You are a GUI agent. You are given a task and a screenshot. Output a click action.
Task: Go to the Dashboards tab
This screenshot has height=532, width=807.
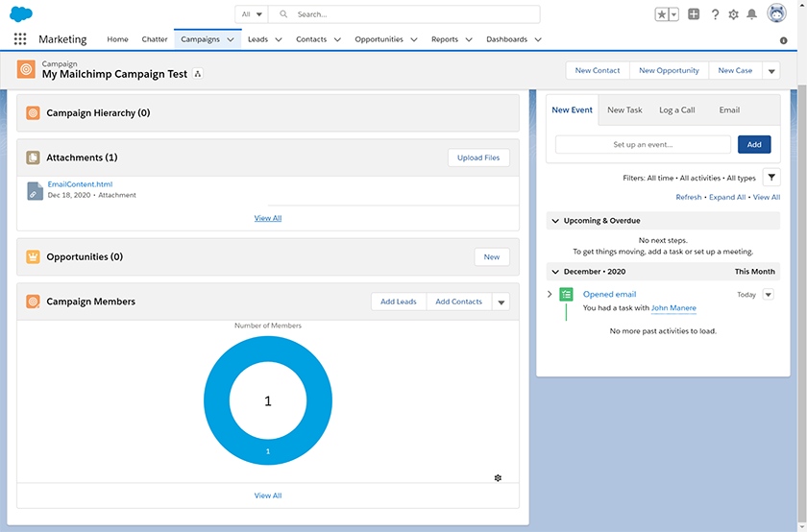[507, 39]
